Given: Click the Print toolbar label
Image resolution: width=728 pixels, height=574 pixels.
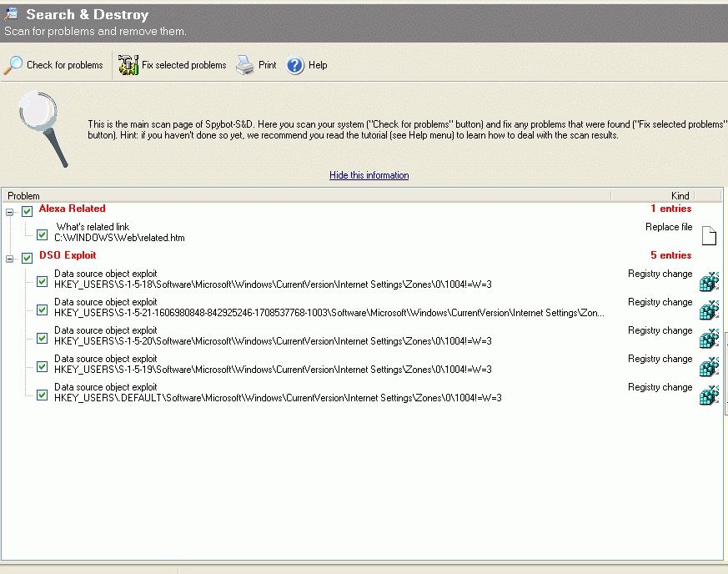Looking at the screenshot, I should (x=267, y=65).
